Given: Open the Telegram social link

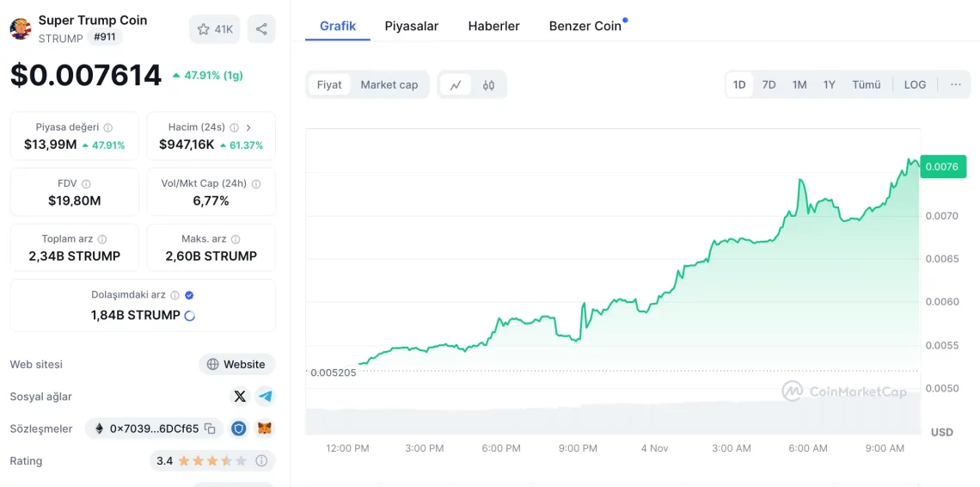Looking at the screenshot, I should [x=266, y=397].
